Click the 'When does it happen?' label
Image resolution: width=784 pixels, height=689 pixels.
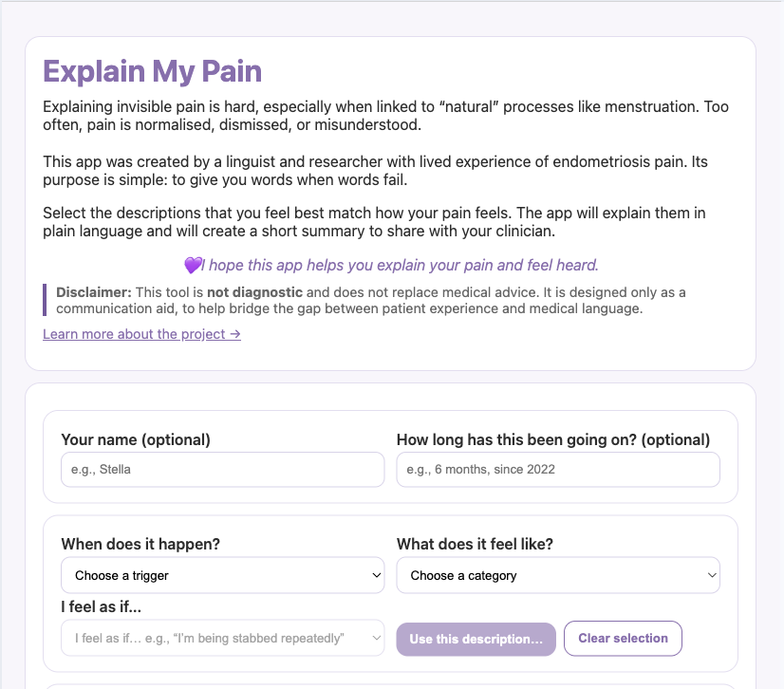click(x=140, y=545)
